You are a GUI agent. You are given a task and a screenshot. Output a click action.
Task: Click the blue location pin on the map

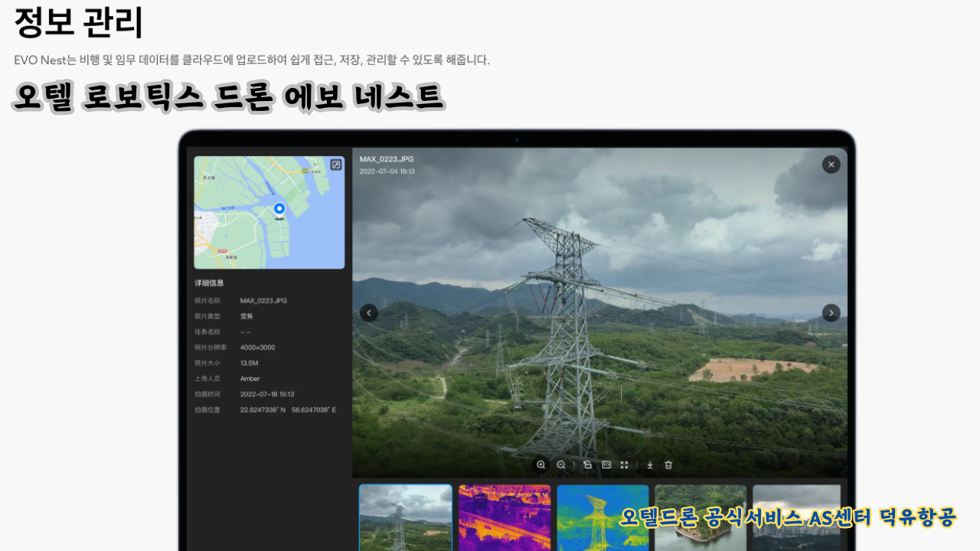[x=279, y=209]
